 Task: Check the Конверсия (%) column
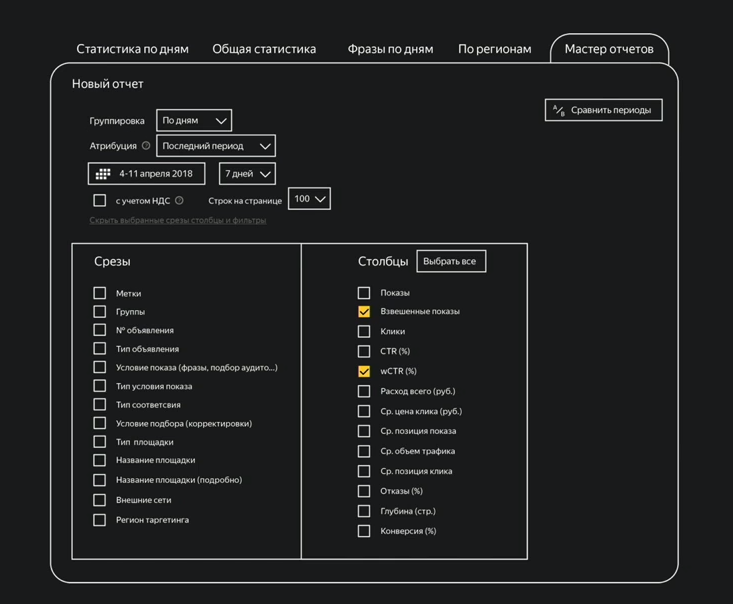(364, 531)
